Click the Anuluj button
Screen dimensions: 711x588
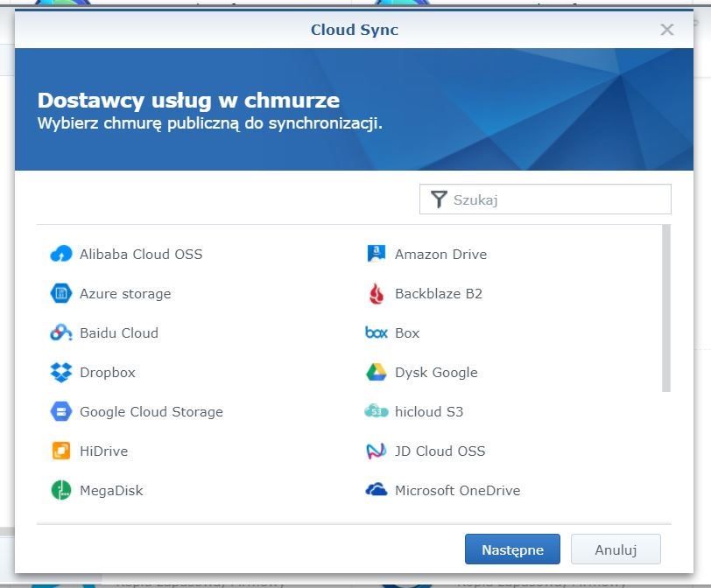pos(616,549)
